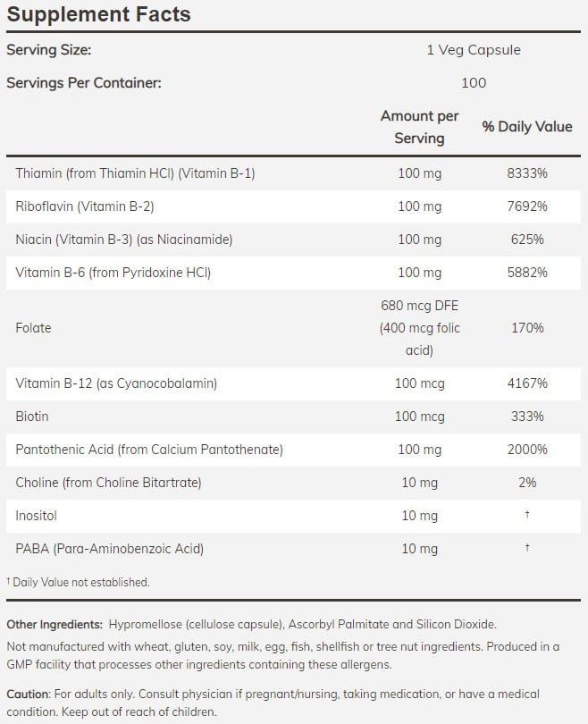Screen dimensions: 588x724
Task: Select the Pantothenic Acid row label
Action: tap(149, 450)
